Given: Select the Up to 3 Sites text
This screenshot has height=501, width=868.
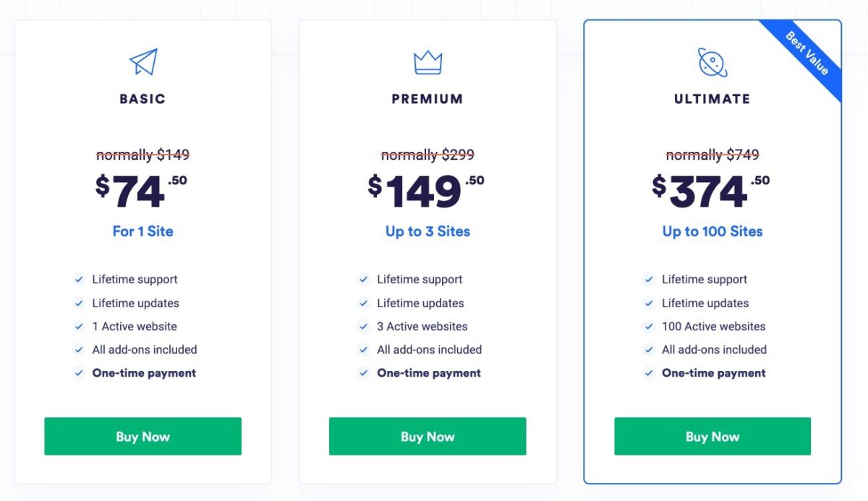Looking at the screenshot, I should point(427,231).
